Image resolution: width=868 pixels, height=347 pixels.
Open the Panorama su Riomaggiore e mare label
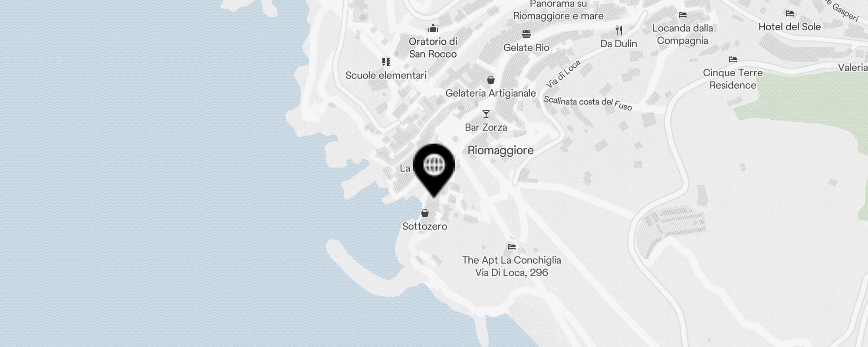click(559, 10)
